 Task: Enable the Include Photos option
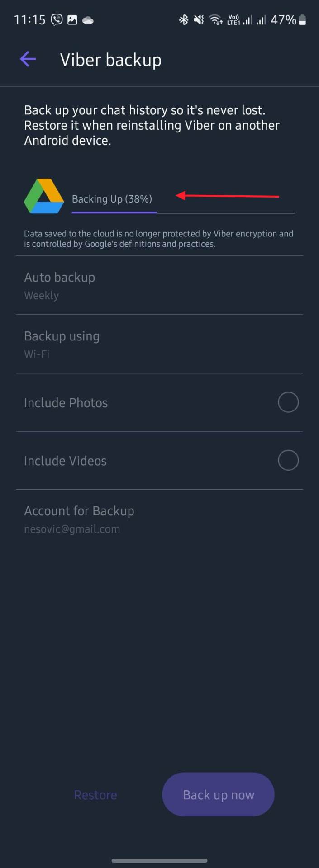coord(288,402)
